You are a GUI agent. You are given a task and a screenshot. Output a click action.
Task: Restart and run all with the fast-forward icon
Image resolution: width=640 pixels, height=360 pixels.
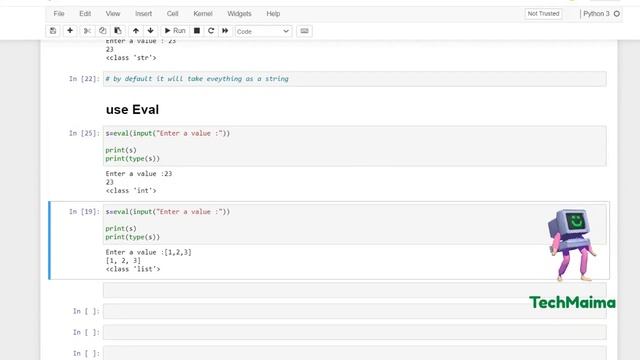click(x=225, y=31)
